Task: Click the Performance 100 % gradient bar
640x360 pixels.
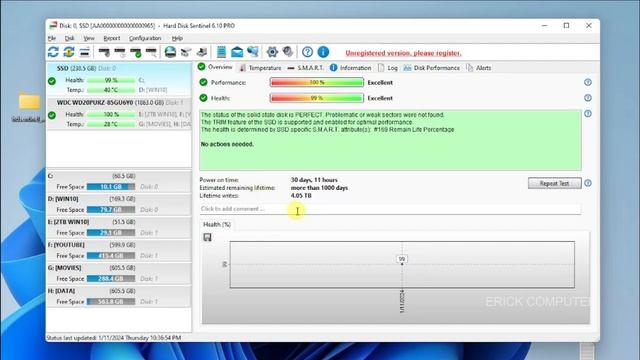Action: point(317,82)
